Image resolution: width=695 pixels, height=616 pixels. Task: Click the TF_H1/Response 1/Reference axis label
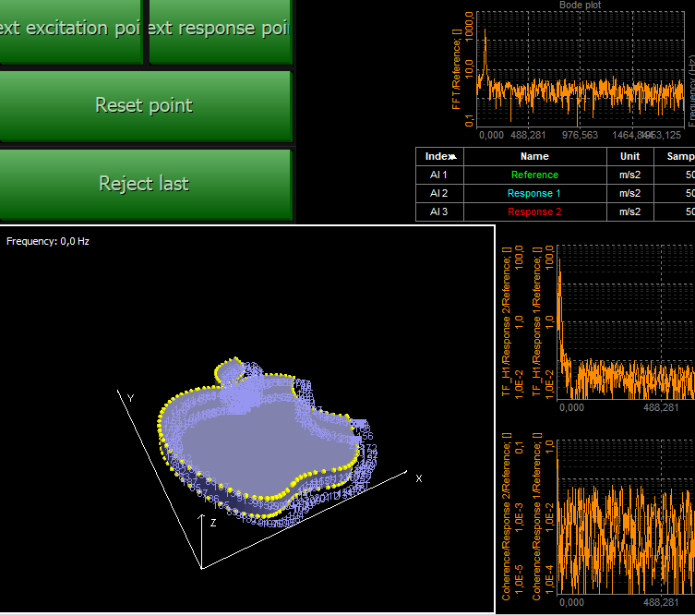click(537, 321)
